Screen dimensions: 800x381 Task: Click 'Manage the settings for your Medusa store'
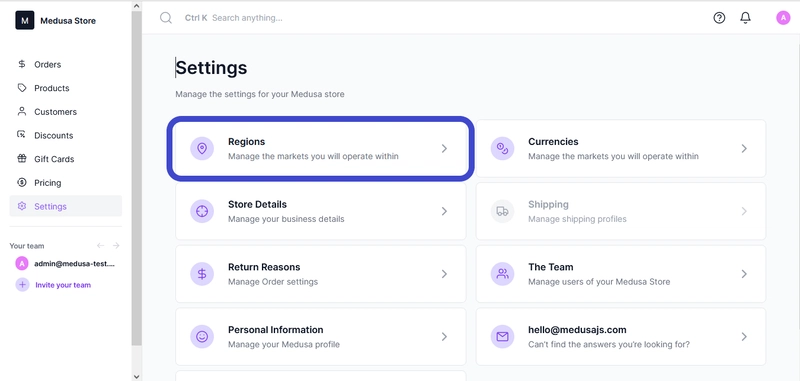pos(260,94)
